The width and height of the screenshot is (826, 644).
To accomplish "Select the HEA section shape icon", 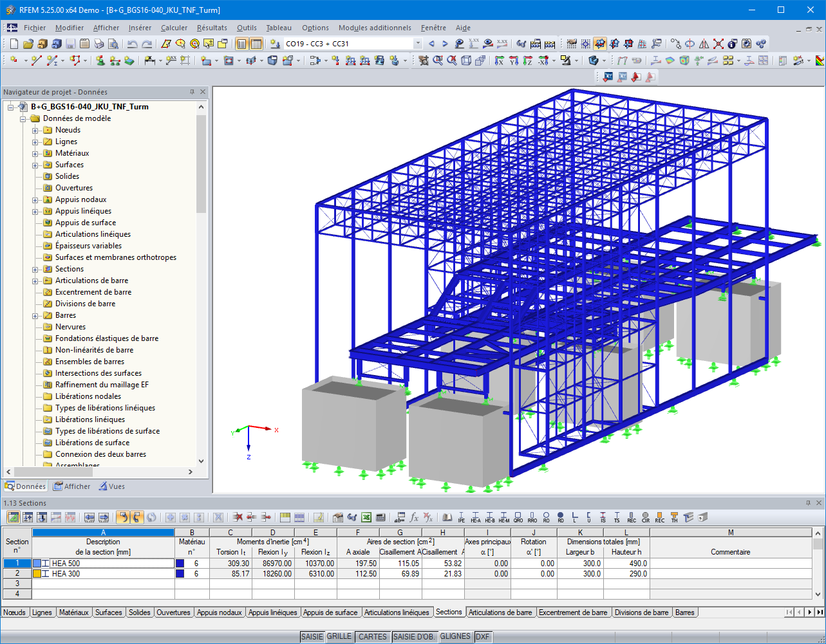I will click(x=475, y=517).
